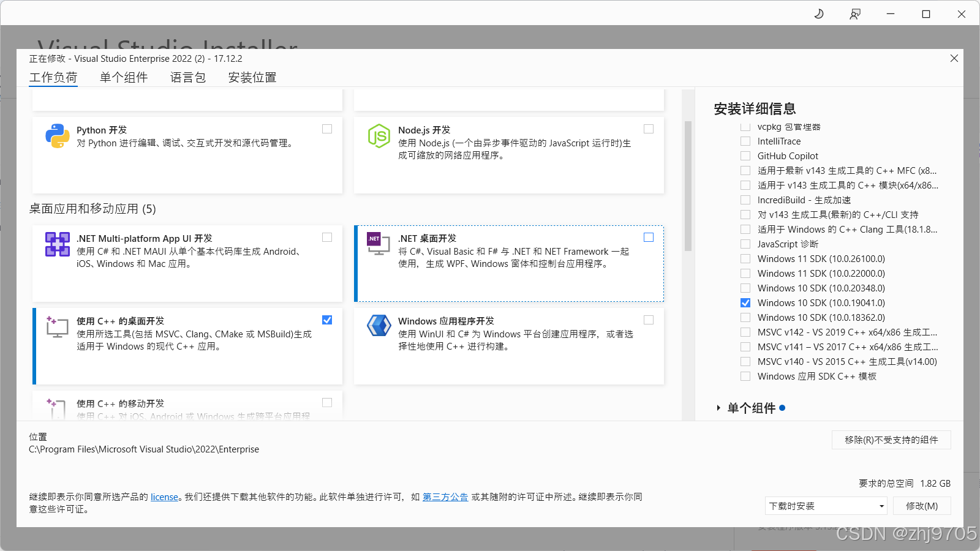Image resolution: width=980 pixels, height=551 pixels.
Task: Check the Python 开发 workload checkbox
Action: click(x=327, y=129)
